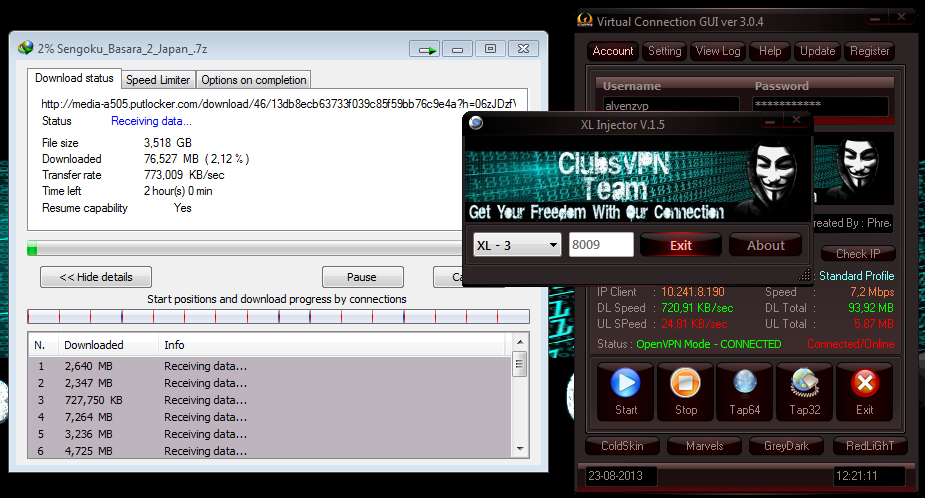Viewport: 925px width, 498px height.
Task: Click the Standard Profile label
Action: coord(856,276)
